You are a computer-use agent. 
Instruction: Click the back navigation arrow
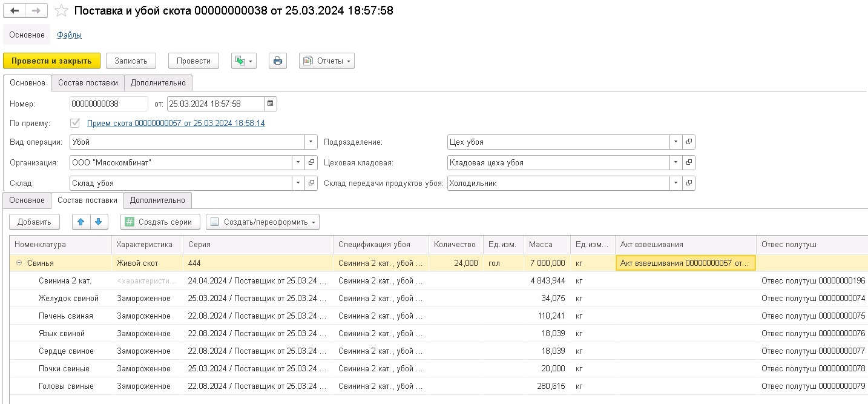(x=15, y=11)
